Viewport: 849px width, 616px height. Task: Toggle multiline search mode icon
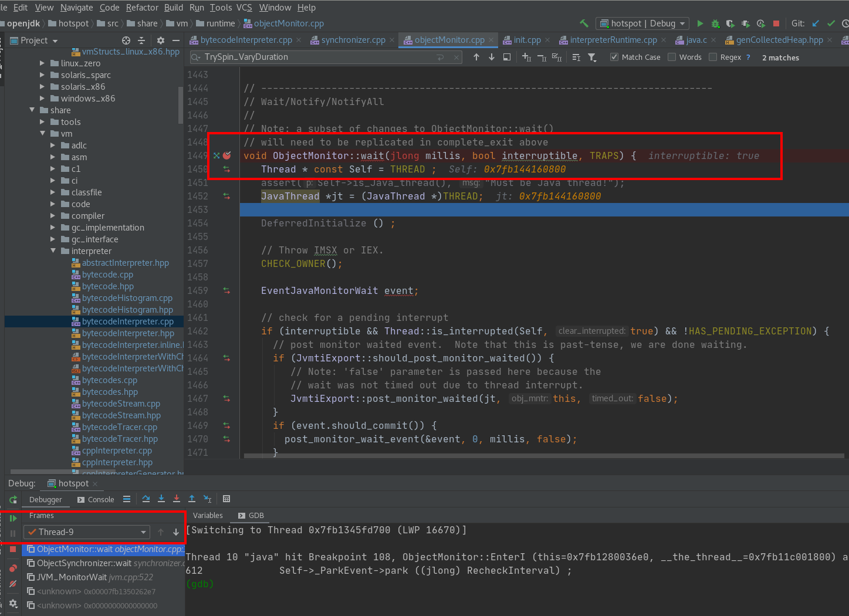click(x=576, y=57)
